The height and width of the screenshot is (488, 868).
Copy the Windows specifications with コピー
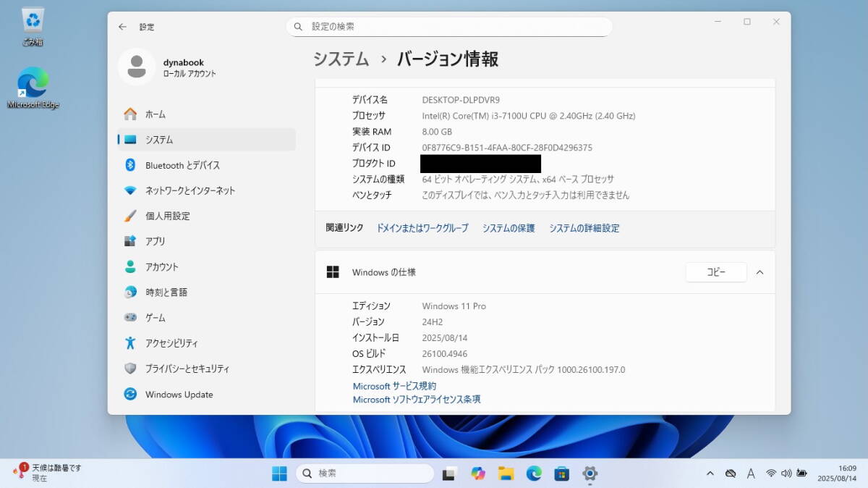click(x=715, y=272)
